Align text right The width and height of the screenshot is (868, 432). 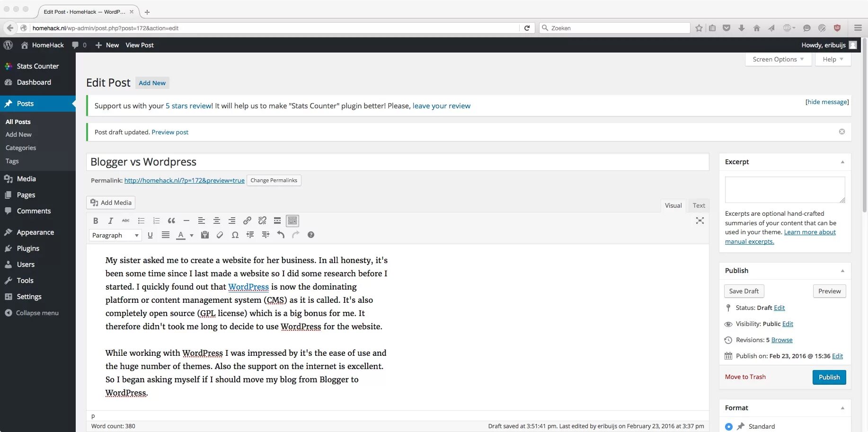(232, 220)
